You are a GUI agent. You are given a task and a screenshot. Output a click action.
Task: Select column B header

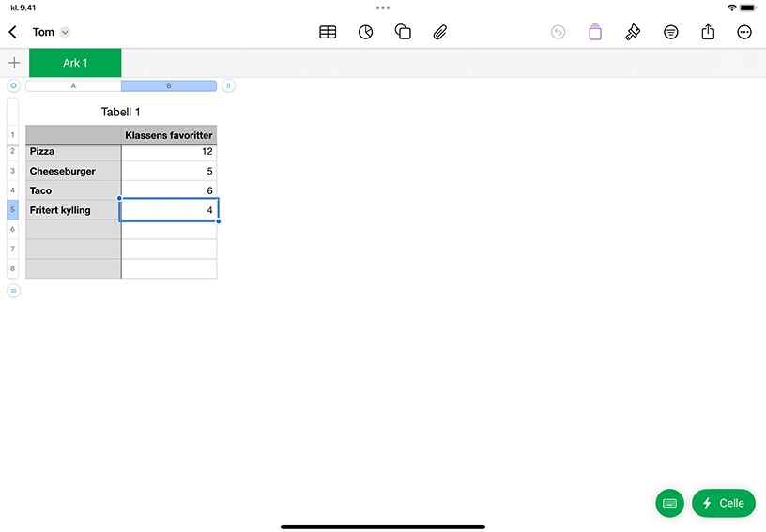[x=169, y=86]
